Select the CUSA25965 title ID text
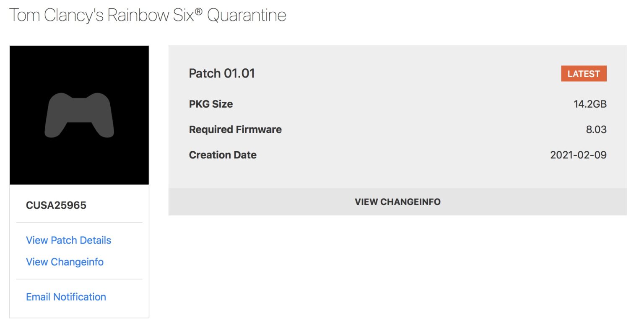 tap(56, 205)
